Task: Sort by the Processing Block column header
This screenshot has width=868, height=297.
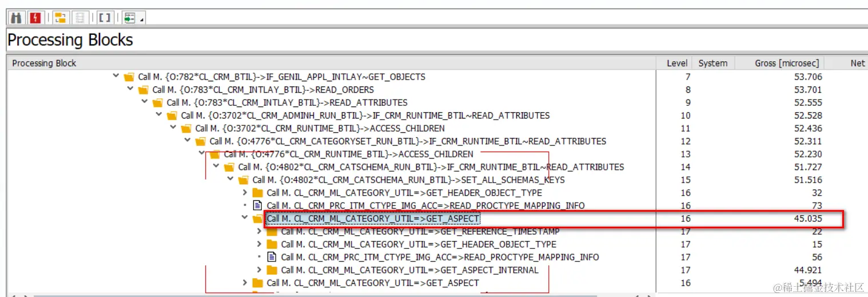Action: click(x=331, y=63)
